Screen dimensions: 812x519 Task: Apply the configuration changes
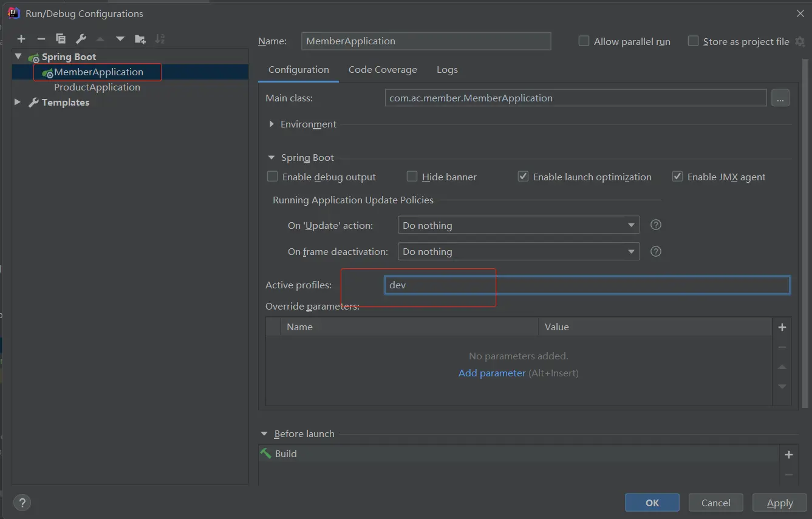pyautogui.click(x=780, y=503)
